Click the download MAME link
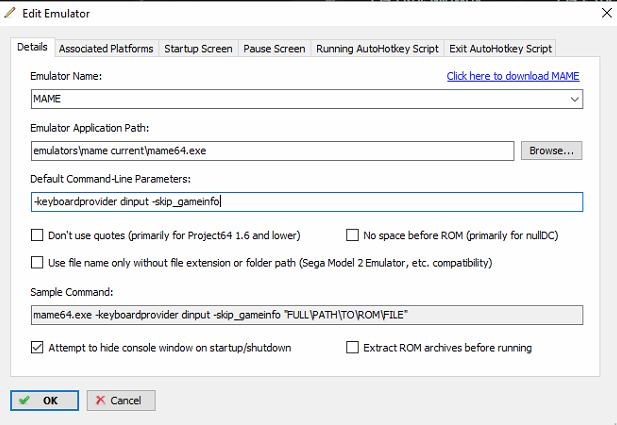Viewport: 617px width, 425px height. 513,76
